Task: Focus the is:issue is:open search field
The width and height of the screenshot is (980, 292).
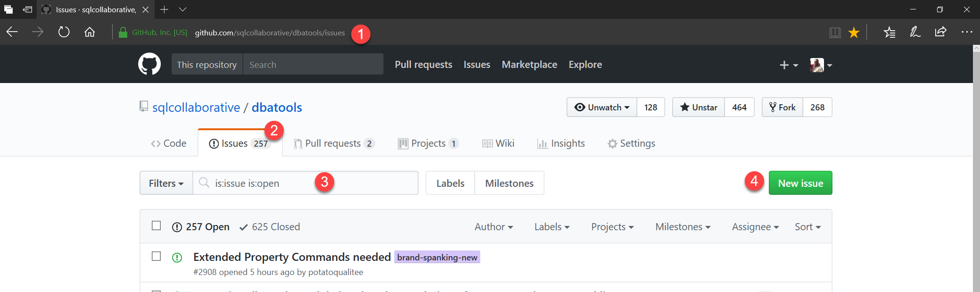Action: pyautogui.click(x=264, y=183)
